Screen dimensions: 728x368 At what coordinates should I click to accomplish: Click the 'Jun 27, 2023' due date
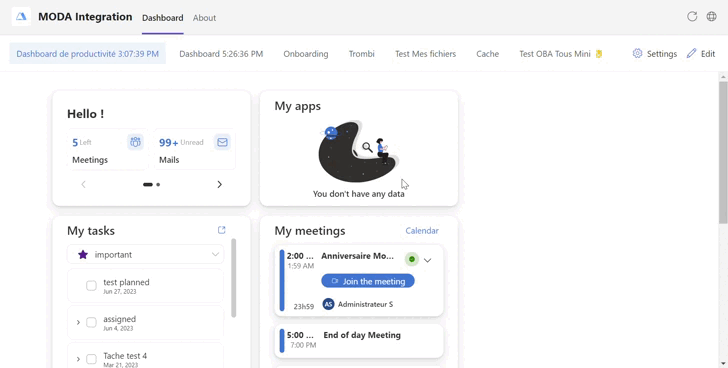[x=120, y=291]
